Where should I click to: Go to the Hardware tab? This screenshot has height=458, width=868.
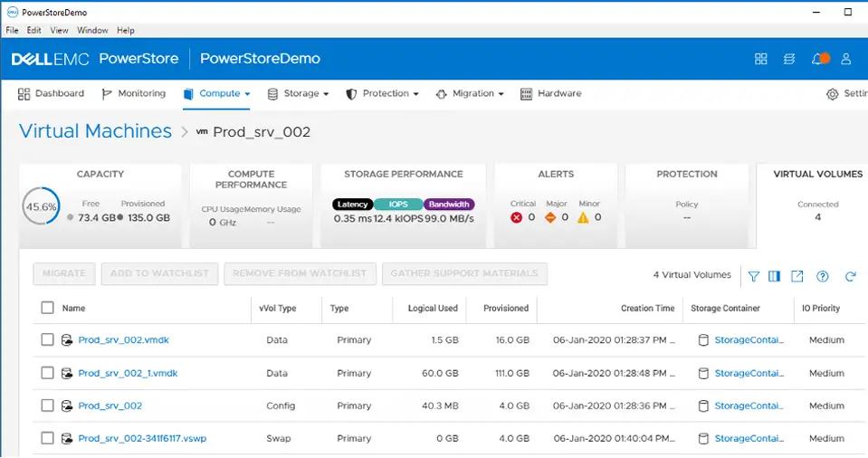point(551,93)
